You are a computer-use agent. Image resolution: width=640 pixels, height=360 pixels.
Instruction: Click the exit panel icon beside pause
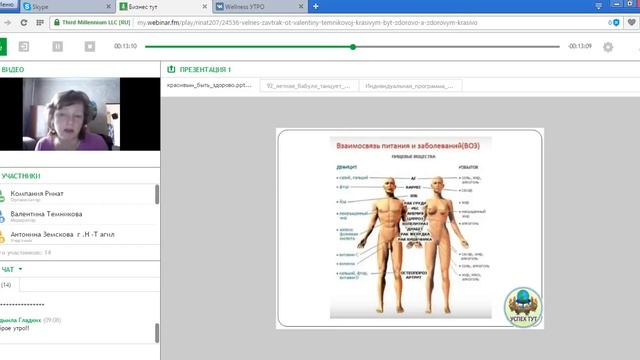24,47
